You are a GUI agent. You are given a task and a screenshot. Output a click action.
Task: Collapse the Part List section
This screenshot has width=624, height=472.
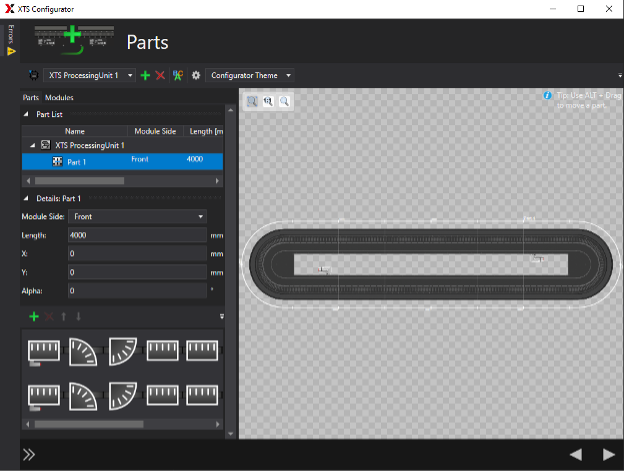click(26, 114)
